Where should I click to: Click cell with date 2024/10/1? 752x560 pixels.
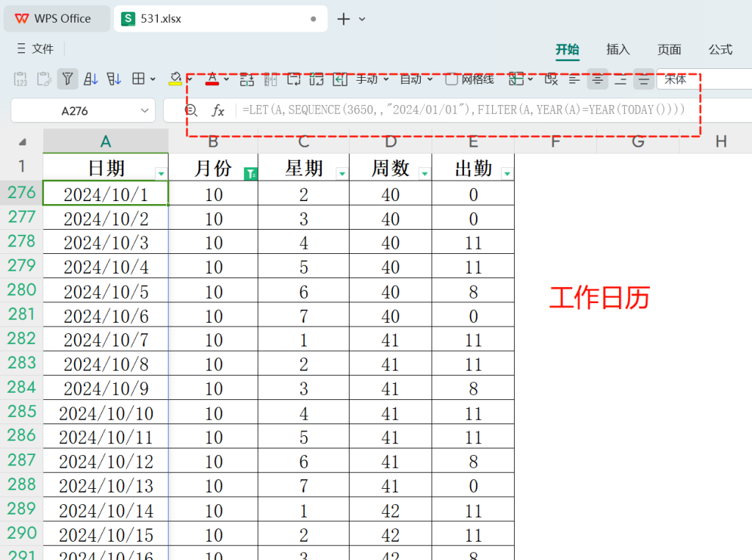[x=106, y=193]
